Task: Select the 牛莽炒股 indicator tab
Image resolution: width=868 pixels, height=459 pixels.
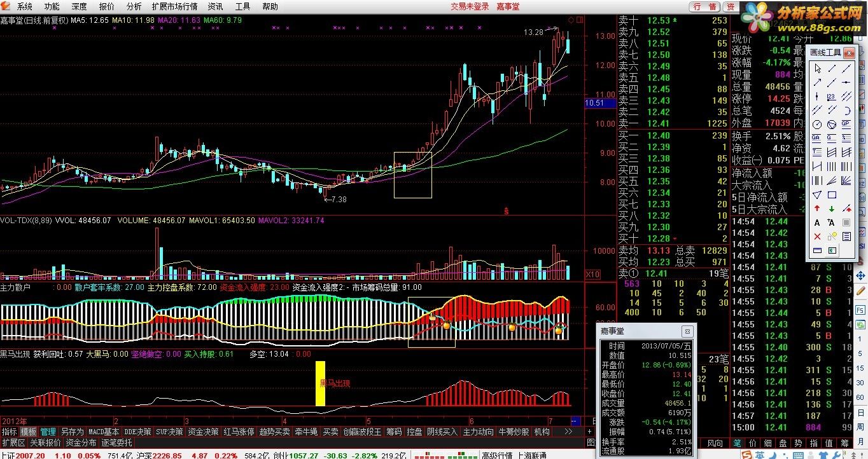Action: pyautogui.click(x=514, y=432)
